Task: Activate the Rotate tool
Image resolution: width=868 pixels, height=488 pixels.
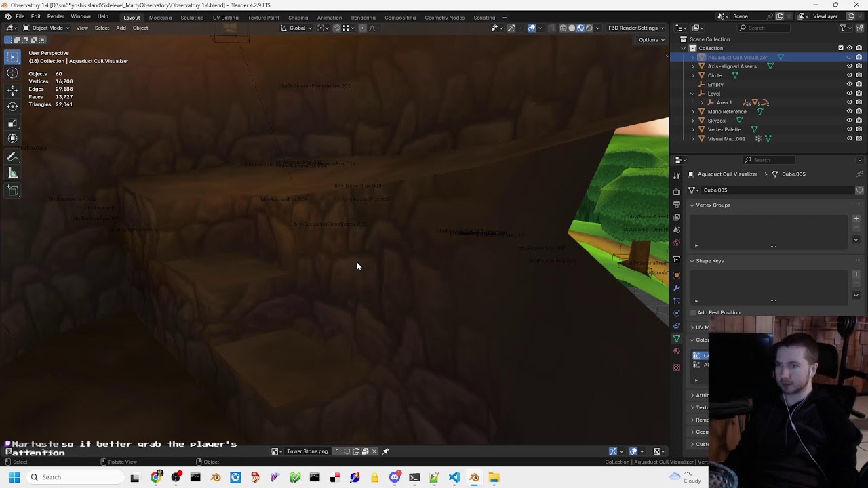Action: [x=13, y=106]
